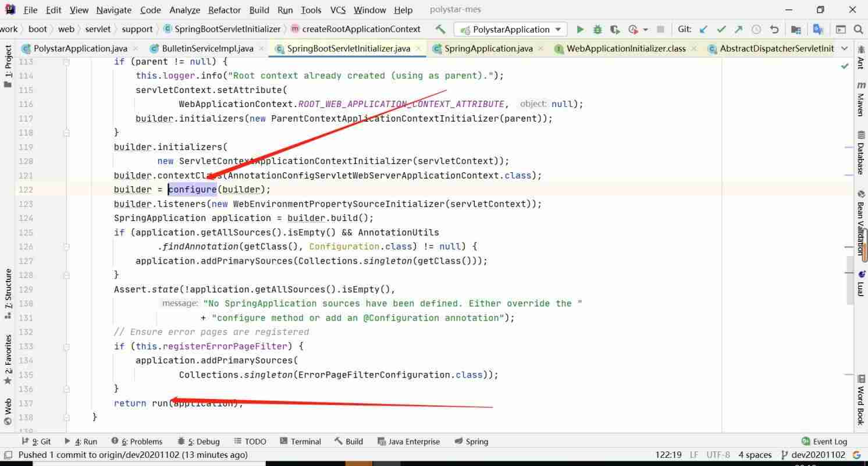This screenshot has width=868, height=466.
Task: Switch to PolystarApplication.java tab
Action: click(80, 48)
